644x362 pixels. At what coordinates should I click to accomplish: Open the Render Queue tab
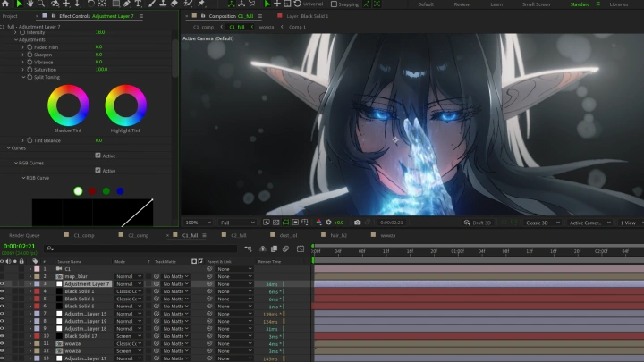(24, 236)
